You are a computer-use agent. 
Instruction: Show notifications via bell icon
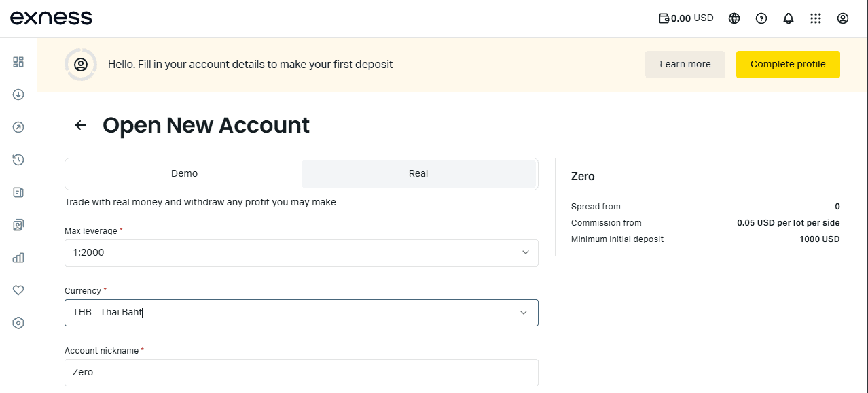tap(789, 18)
